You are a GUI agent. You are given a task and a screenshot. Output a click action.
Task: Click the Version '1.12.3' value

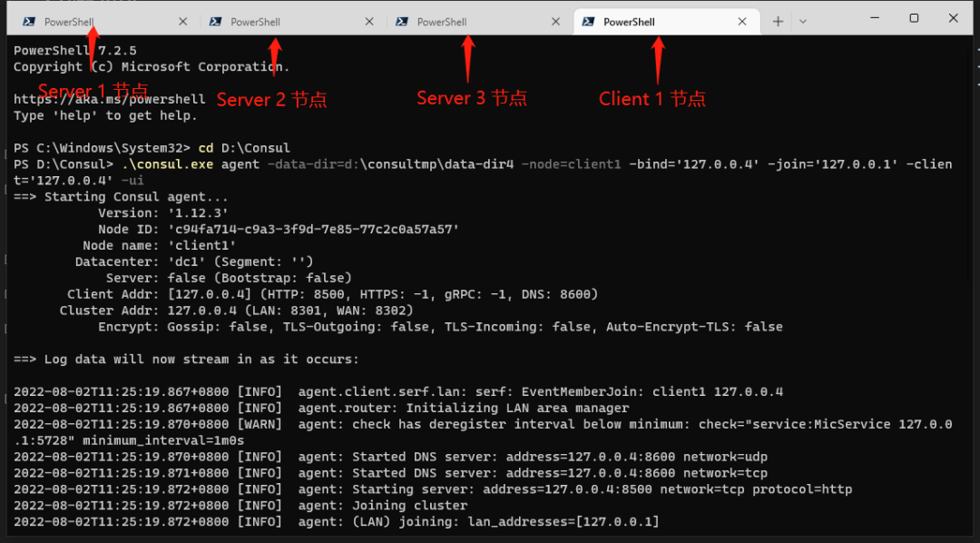click(198, 213)
